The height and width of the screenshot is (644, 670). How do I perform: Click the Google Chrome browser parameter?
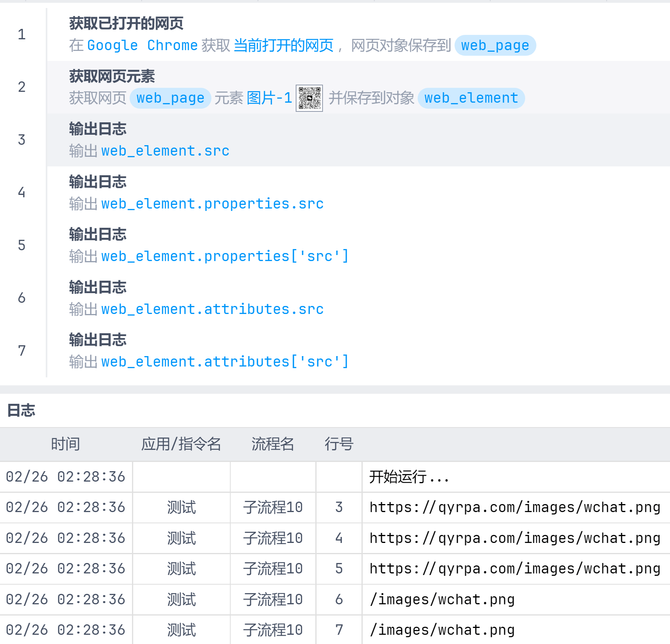coord(142,46)
